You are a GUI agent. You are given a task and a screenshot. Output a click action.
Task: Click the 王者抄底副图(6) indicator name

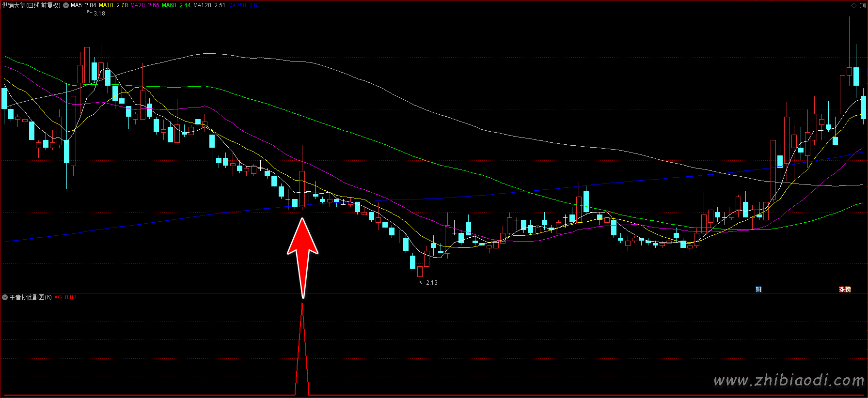(x=31, y=297)
